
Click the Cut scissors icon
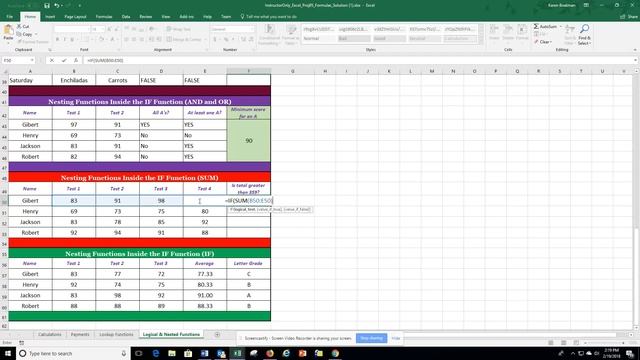pos(19,27)
